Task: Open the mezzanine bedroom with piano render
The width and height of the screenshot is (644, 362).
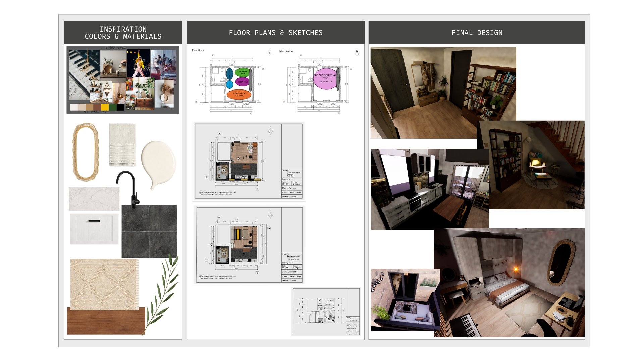Action: point(509,283)
